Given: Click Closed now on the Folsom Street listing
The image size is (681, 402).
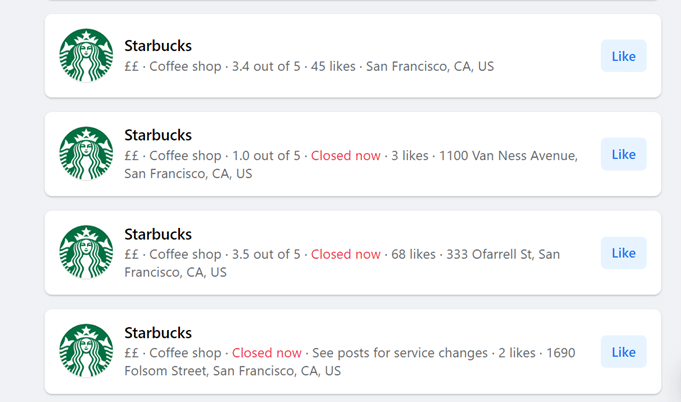Looking at the screenshot, I should pyautogui.click(x=266, y=353).
